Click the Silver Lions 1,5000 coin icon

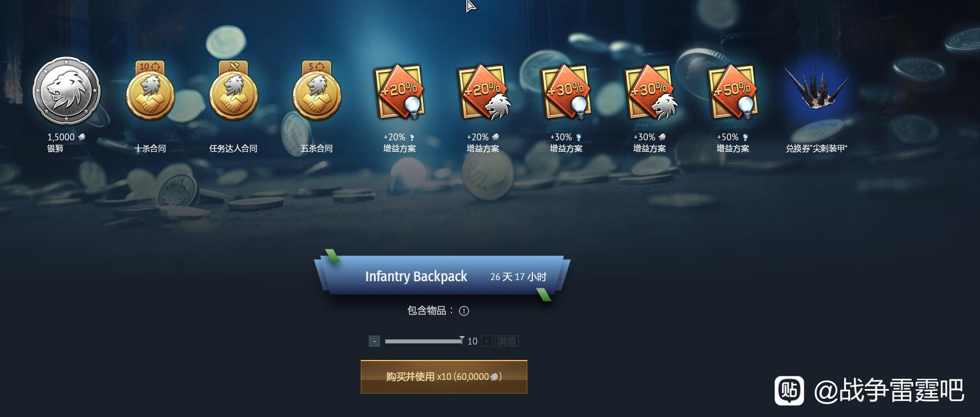(67, 91)
